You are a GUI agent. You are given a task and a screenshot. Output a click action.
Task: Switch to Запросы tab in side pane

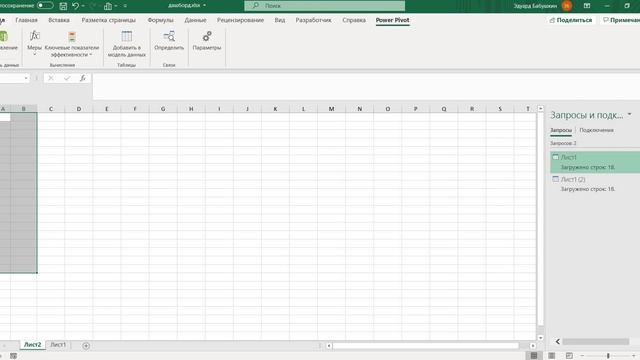click(561, 130)
